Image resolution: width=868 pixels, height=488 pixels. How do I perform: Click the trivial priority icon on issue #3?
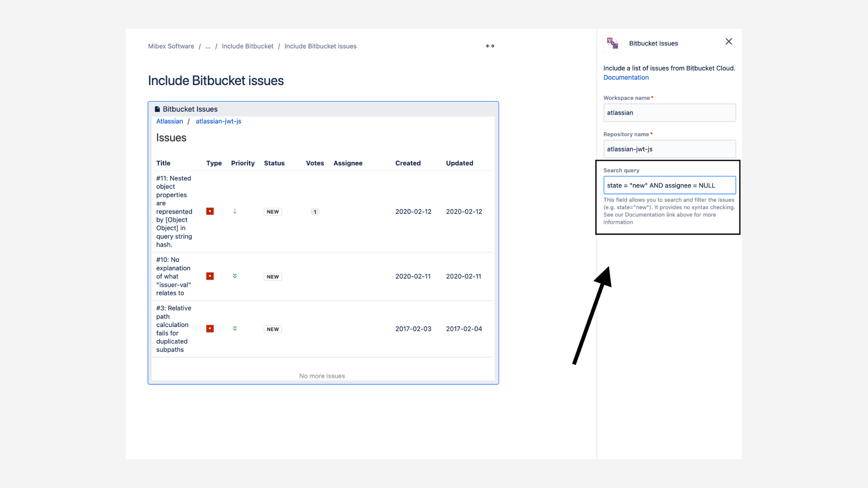pyautogui.click(x=235, y=328)
